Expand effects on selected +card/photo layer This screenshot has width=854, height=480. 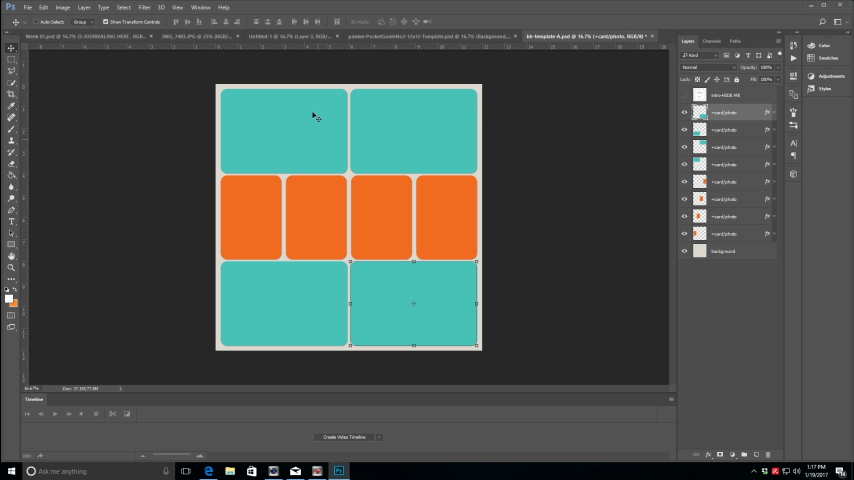(774, 112)
